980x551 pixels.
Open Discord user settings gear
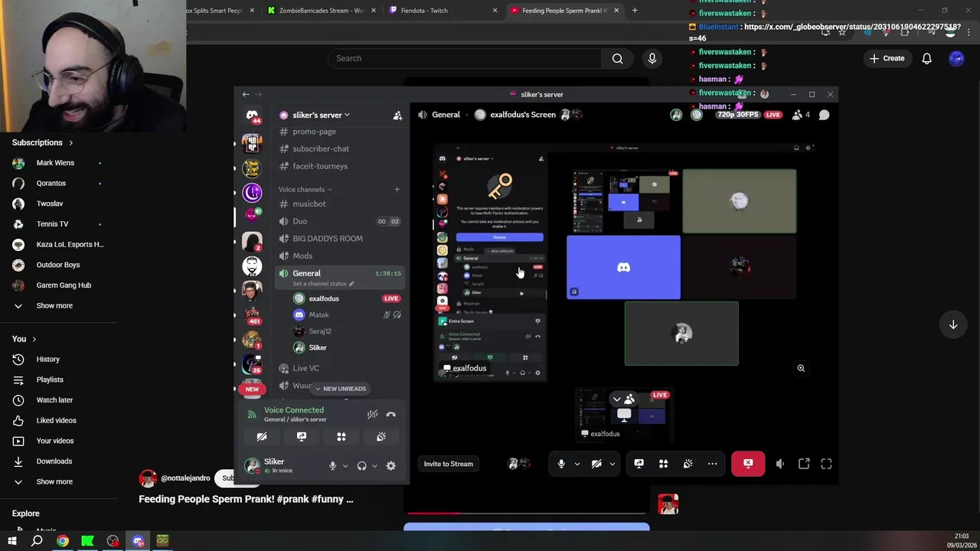tap(391, 465)
